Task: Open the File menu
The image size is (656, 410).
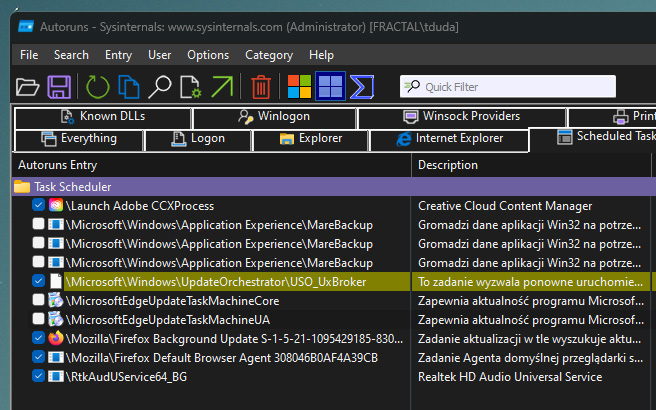Action: click(29, 55)
